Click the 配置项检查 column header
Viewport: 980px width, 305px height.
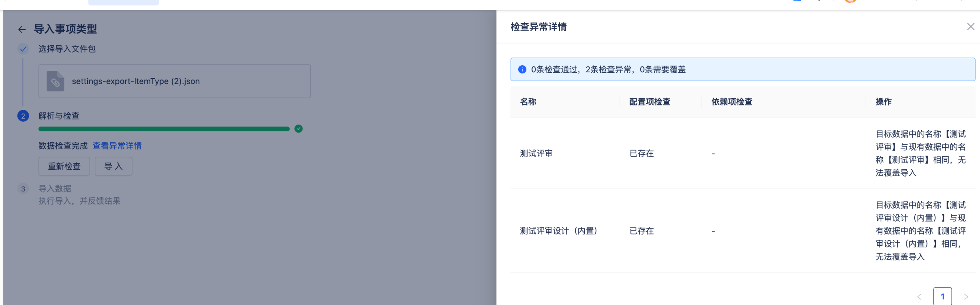point(650,102)
